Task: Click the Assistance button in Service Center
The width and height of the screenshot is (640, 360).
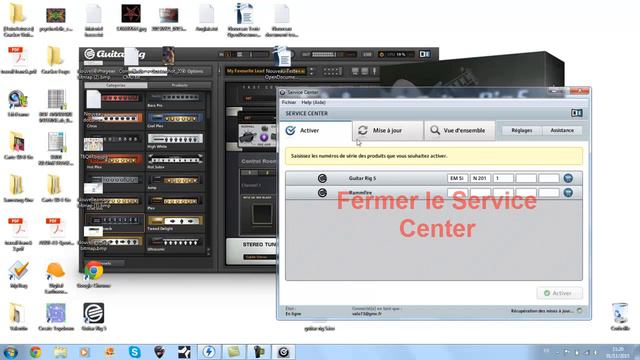Action: 562,130
